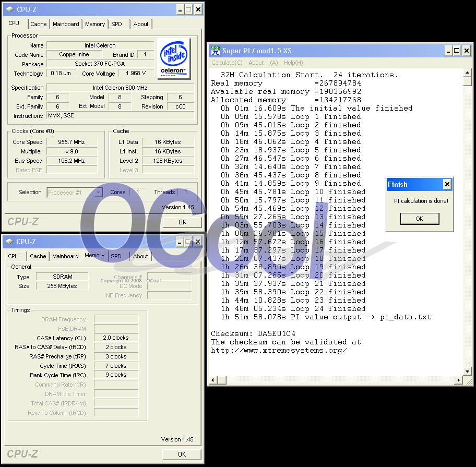Minimize the top CPU-Z window
This screenshot has height=467, width=476.
pyautogui.click(x=180, y=10)
